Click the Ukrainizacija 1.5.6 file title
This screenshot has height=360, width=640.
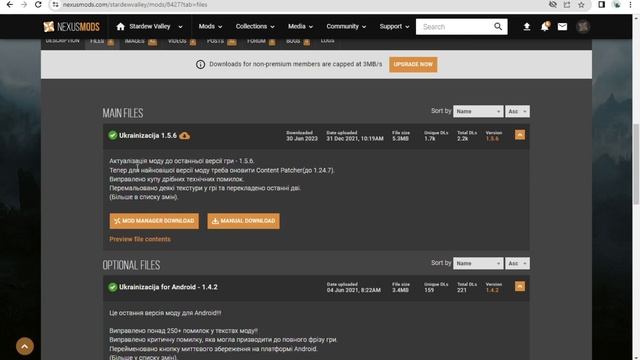tap(148, 136)
